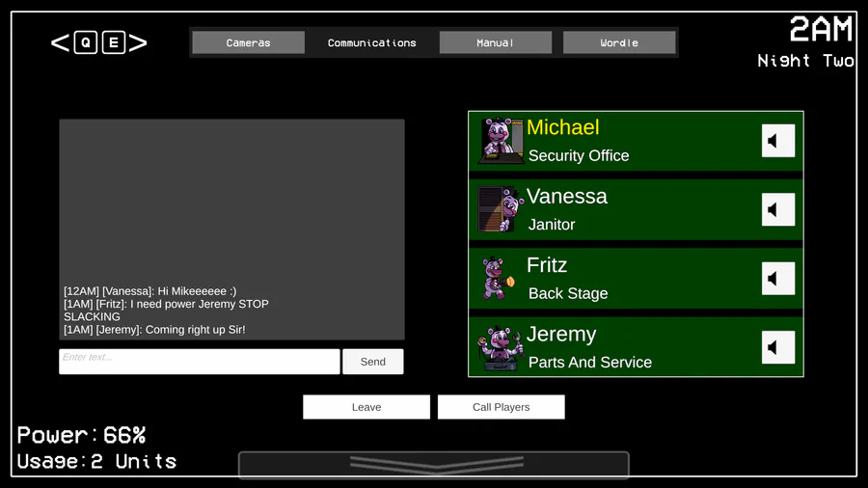Switch to the Wordle tab

619,42
